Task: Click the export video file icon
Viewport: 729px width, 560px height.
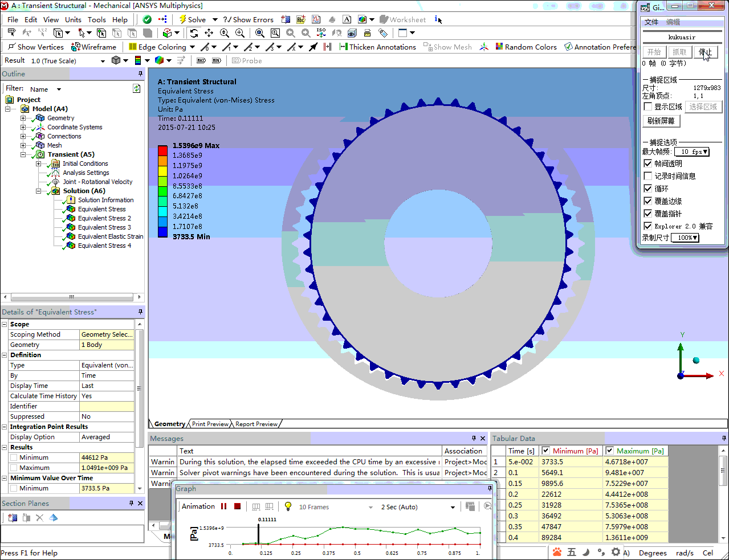Action: [470, 506]
